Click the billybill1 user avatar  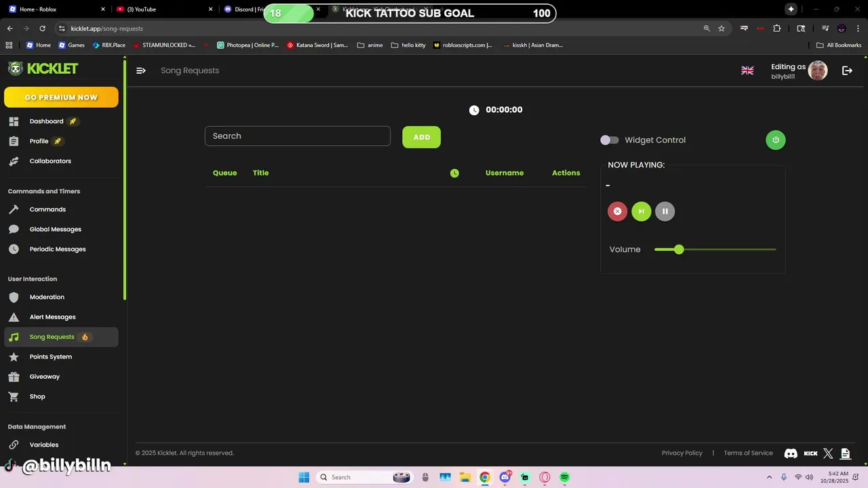coord(818,70)
